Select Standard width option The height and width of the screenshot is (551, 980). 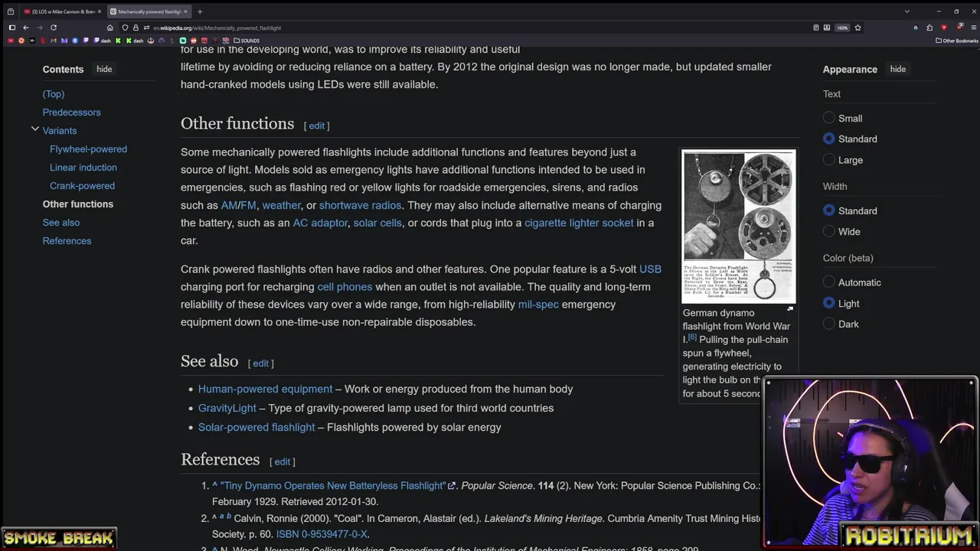point(829,210)
